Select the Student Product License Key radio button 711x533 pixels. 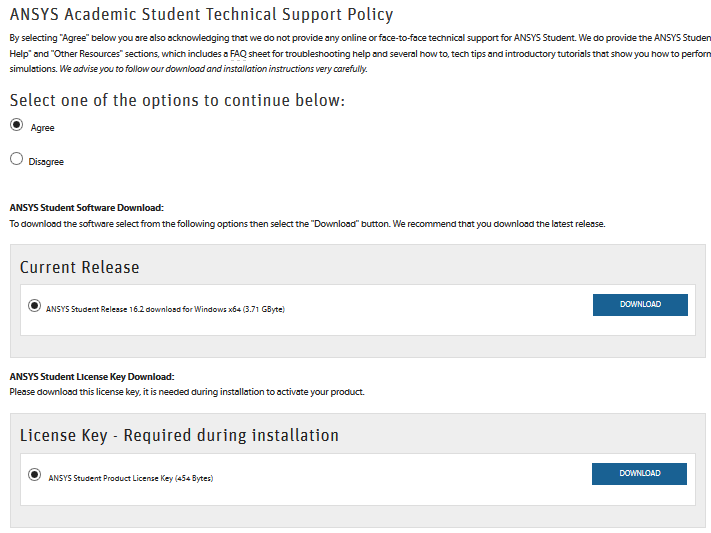click(35, 474)
